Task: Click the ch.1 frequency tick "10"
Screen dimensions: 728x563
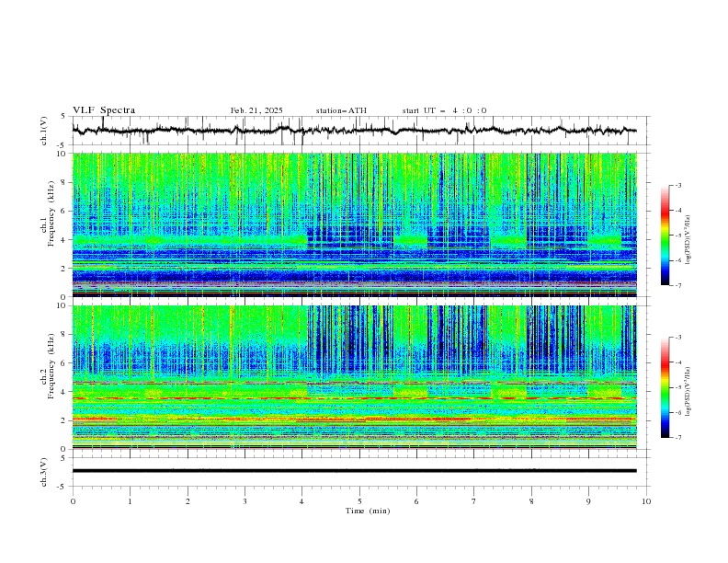Action: point(62,154)
